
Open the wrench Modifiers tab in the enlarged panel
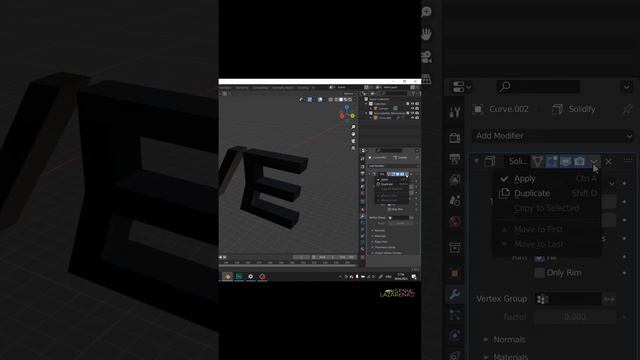455,294
